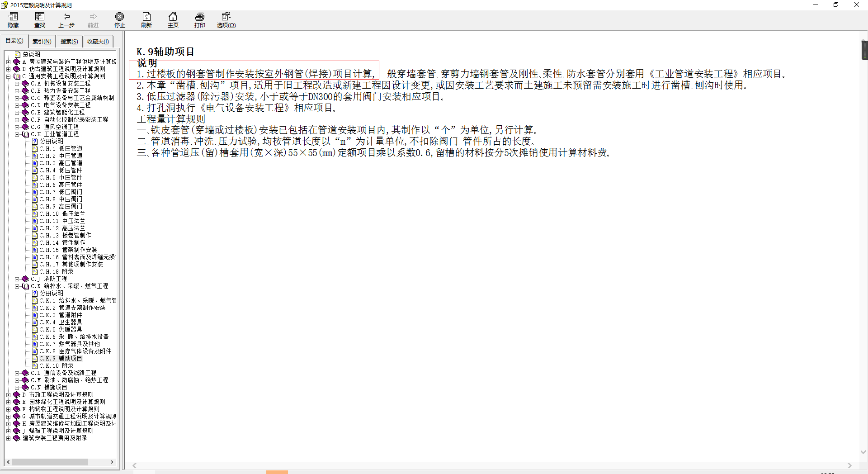Click the open book icon of C.K 给排水
This screenshot has height=474, width=868.
click(25, 286)
